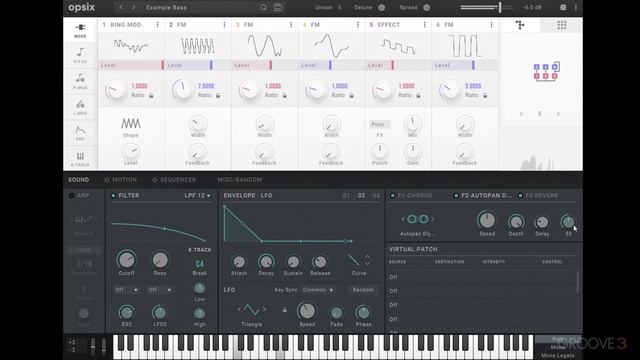Open operator 2 FM options menu

[x=224, y=25]
